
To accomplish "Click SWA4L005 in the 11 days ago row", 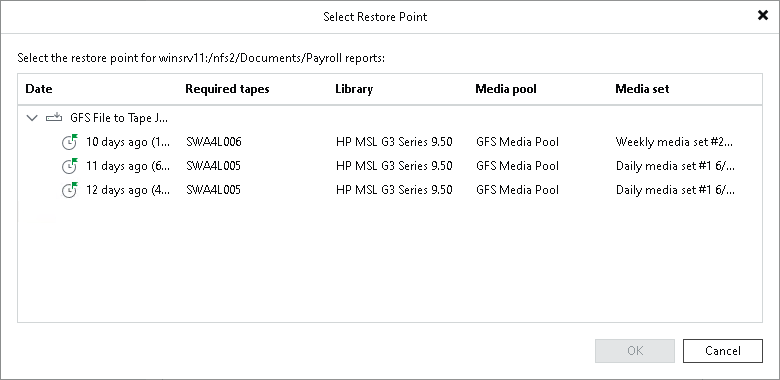I will [x=213, y=166].
